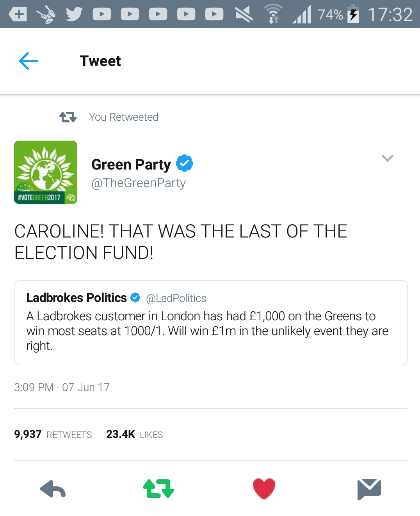Undo retweet with green retweet icon
The image size is (420, 516).
tap(158, 489)
